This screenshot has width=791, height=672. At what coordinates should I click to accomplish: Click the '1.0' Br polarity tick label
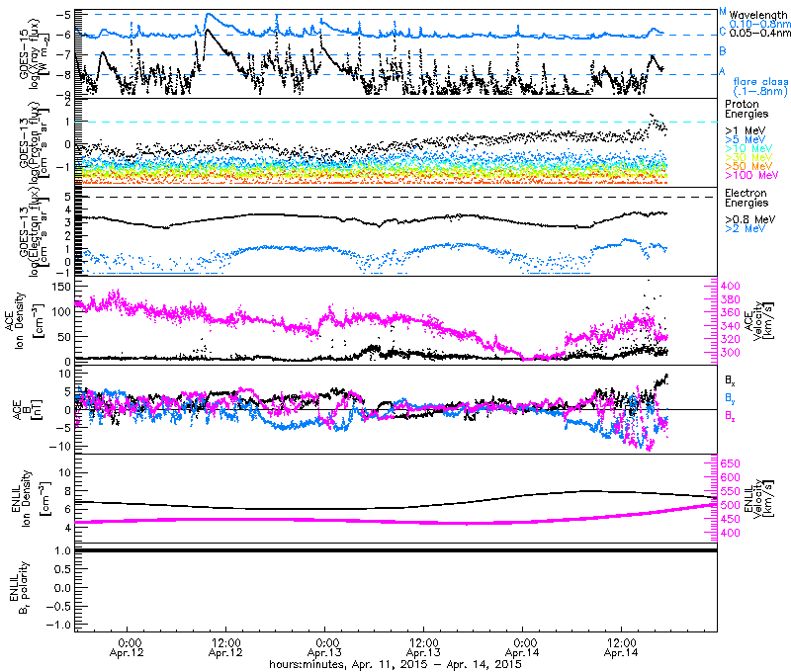[62, 551]
